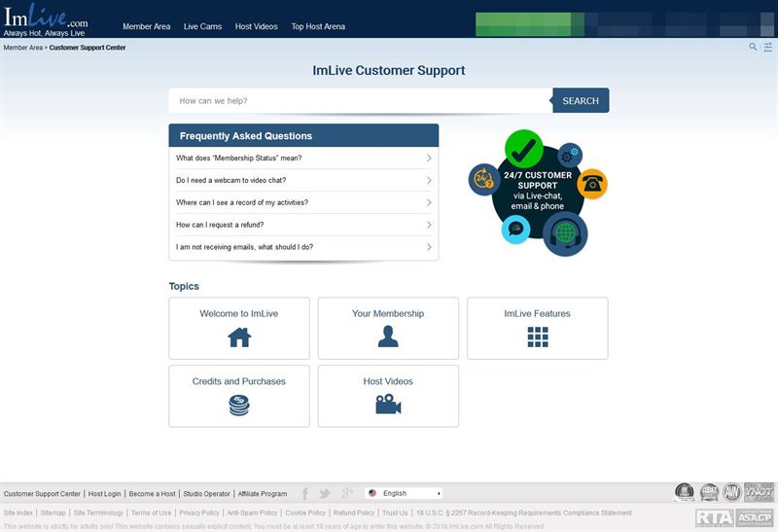Open the Your Membership topic card

click(388, 328)
